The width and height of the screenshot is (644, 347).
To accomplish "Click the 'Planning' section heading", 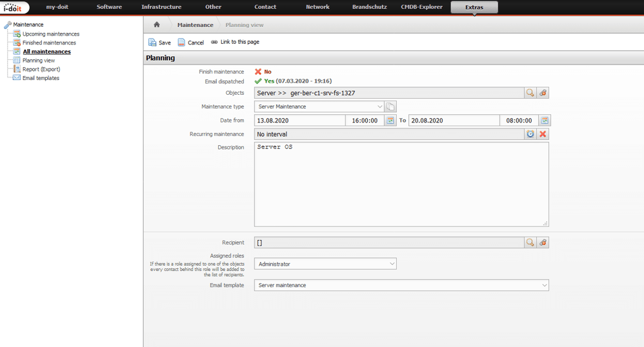I will tap(160, 58).
